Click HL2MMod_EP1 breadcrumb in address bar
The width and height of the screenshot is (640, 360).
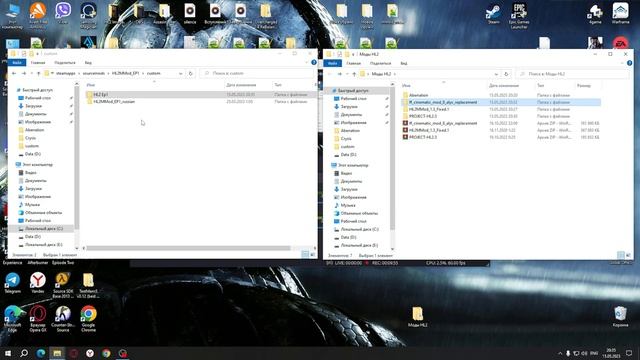tap(125, 73)
